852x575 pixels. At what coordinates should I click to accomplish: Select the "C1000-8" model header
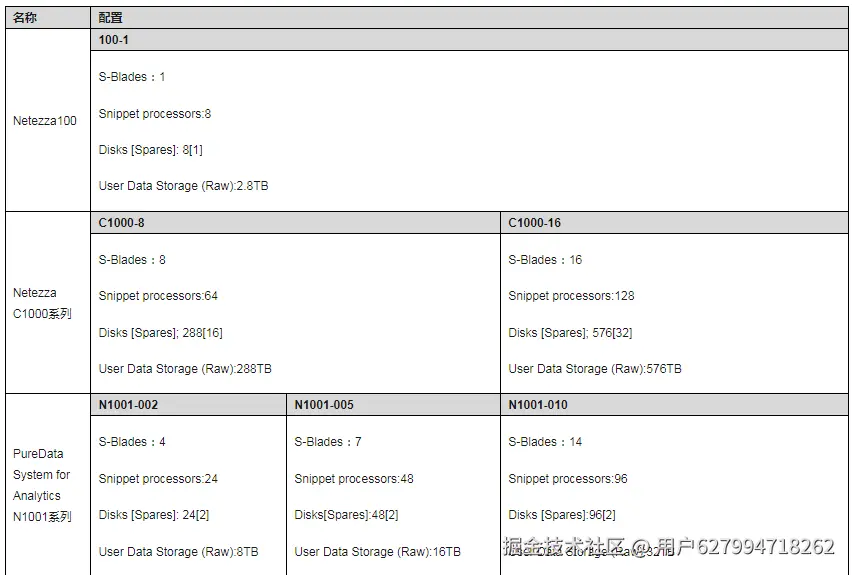296,223
